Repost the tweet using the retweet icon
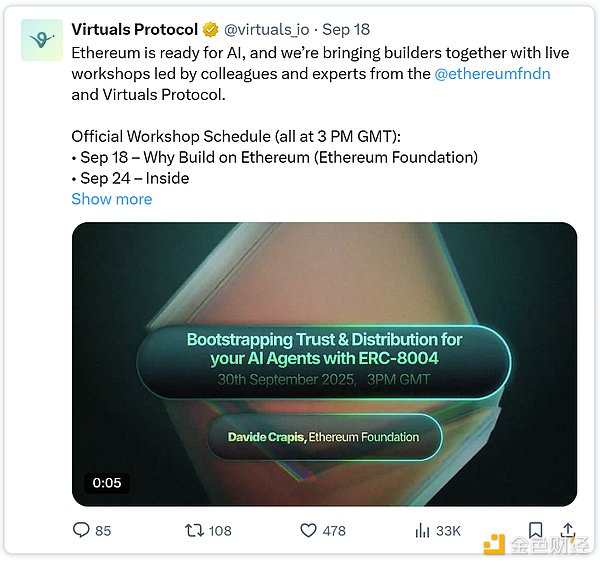 pyautogui.click(x=194, y=531)
